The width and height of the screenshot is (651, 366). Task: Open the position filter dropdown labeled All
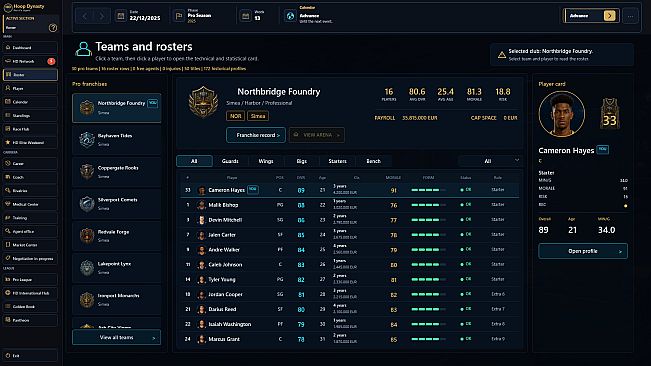[490, 161]
